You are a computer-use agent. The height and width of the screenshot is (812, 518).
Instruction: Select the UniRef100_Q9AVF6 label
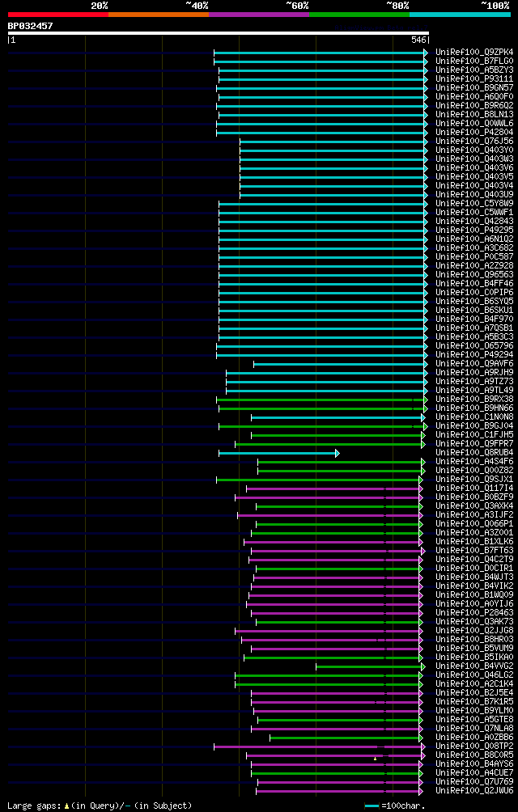(x=474, y=363)
